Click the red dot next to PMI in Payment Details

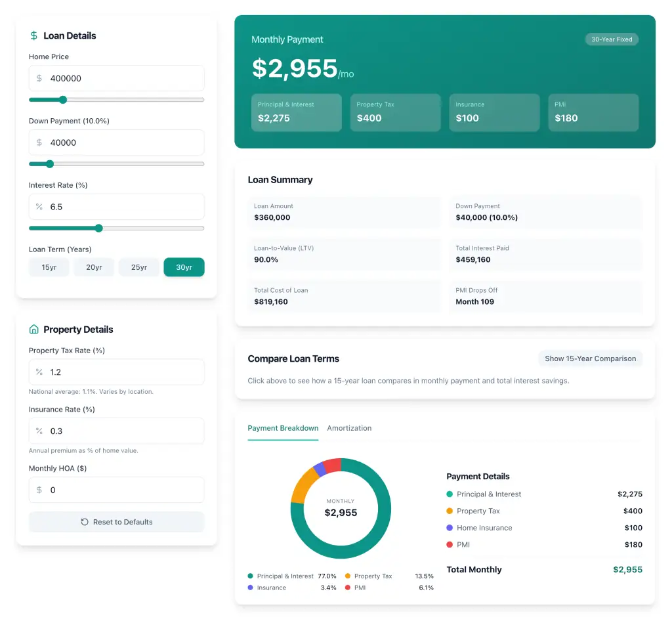[x=450, y=544]
